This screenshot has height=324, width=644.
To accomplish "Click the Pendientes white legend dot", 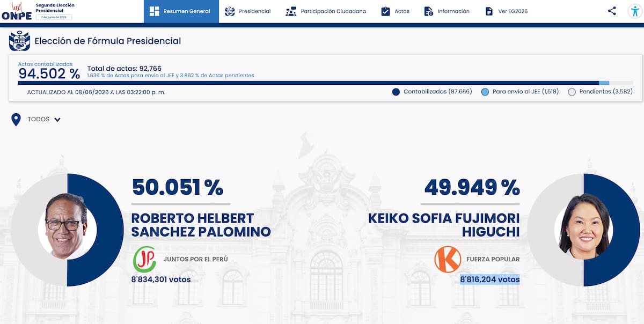I will point(572,92).
